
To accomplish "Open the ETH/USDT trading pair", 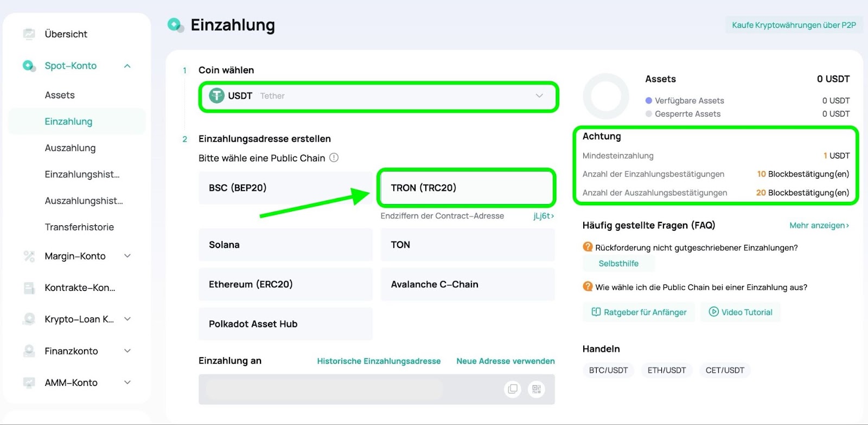I will tap(667, 370).
